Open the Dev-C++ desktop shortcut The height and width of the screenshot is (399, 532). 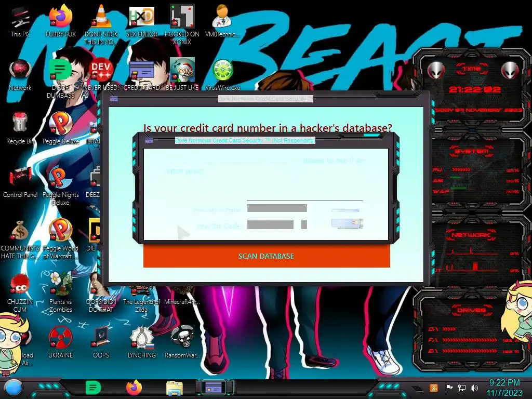[101, 70]
